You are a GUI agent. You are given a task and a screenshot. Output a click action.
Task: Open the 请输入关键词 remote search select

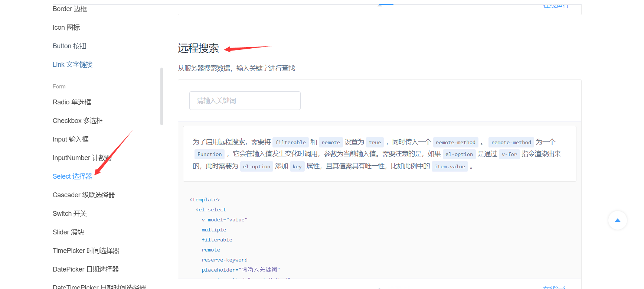pyautogui.click(x=245, y=101)
